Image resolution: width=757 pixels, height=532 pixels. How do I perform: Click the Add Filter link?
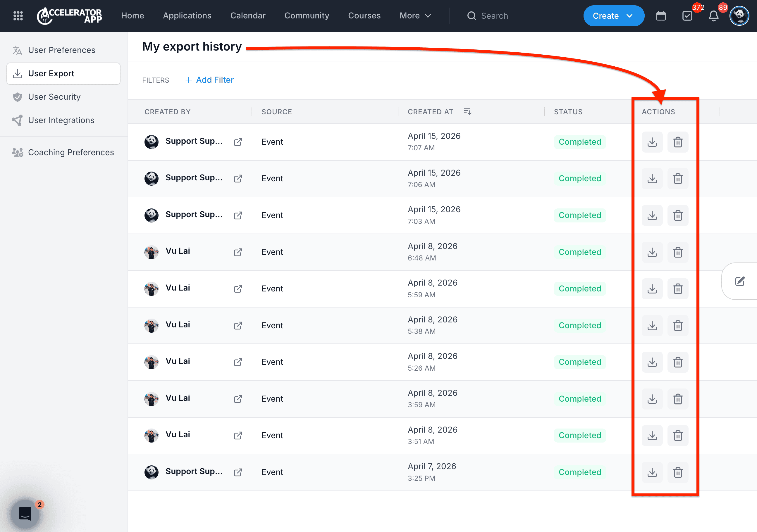(210, 80)
